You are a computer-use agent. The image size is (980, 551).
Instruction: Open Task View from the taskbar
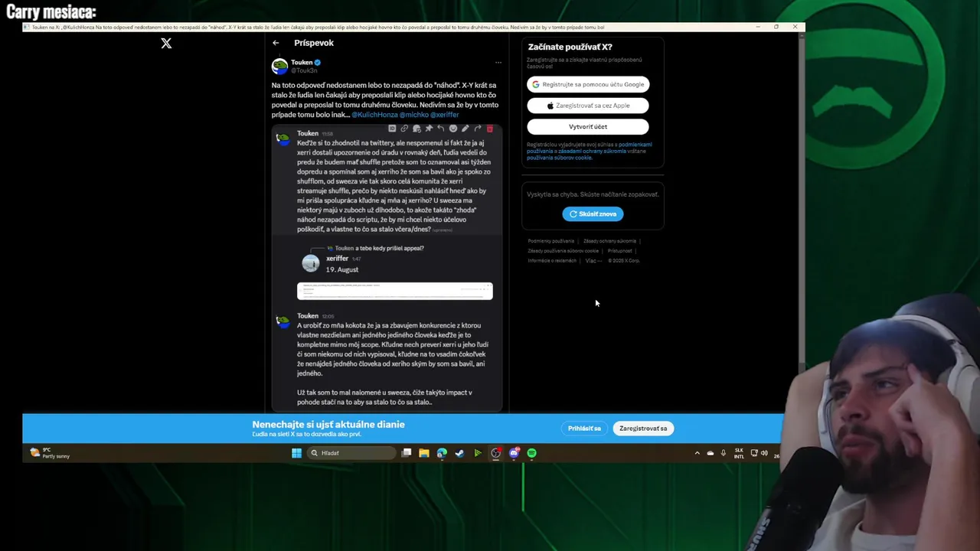[407, 453]
